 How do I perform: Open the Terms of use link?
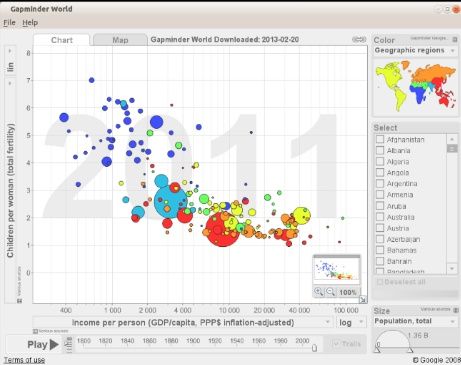(x=24, y=360)
